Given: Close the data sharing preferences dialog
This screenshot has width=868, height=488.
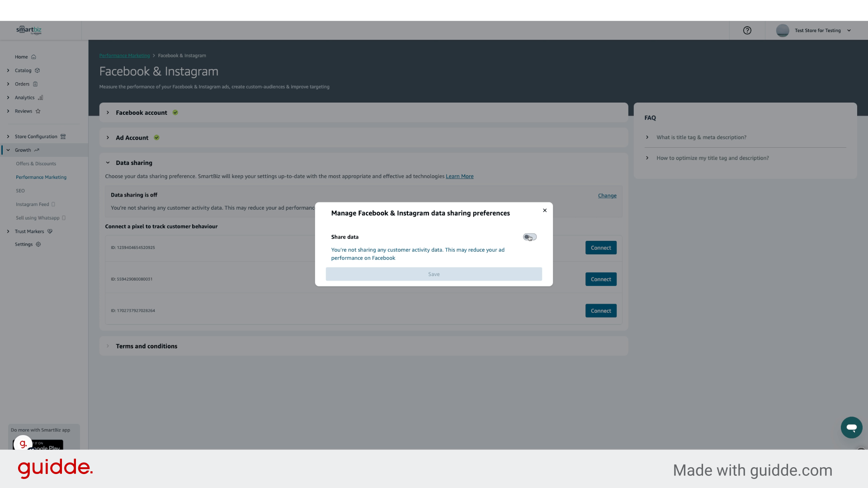Looking at the screenshot, I should (545, 210).
